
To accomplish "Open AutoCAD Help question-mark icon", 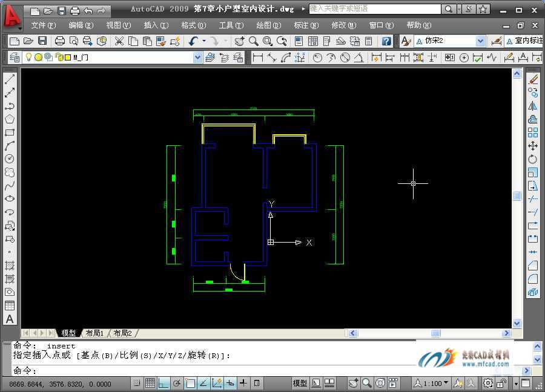I will coord(386,41).
